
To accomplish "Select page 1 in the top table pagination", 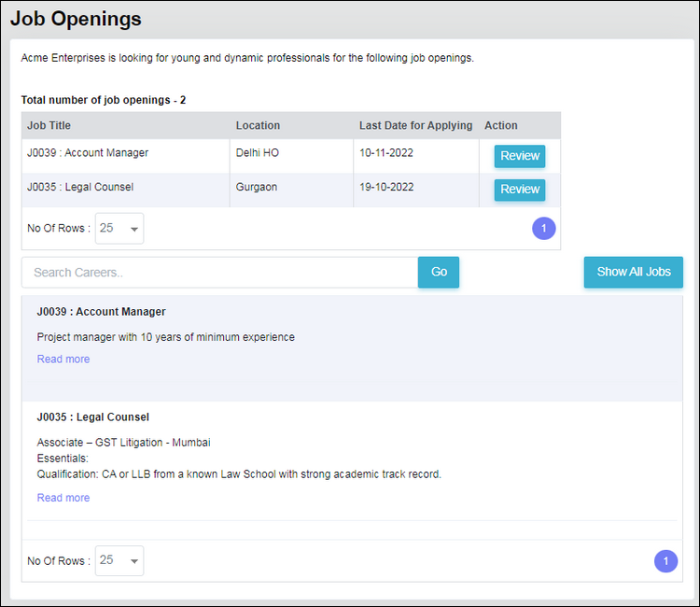I will tap(544, 229).
